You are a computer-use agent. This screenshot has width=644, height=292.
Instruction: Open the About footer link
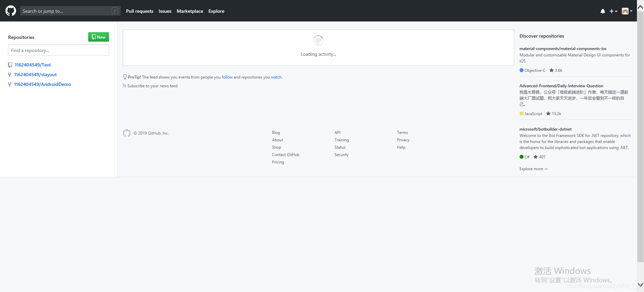(277, 140)
